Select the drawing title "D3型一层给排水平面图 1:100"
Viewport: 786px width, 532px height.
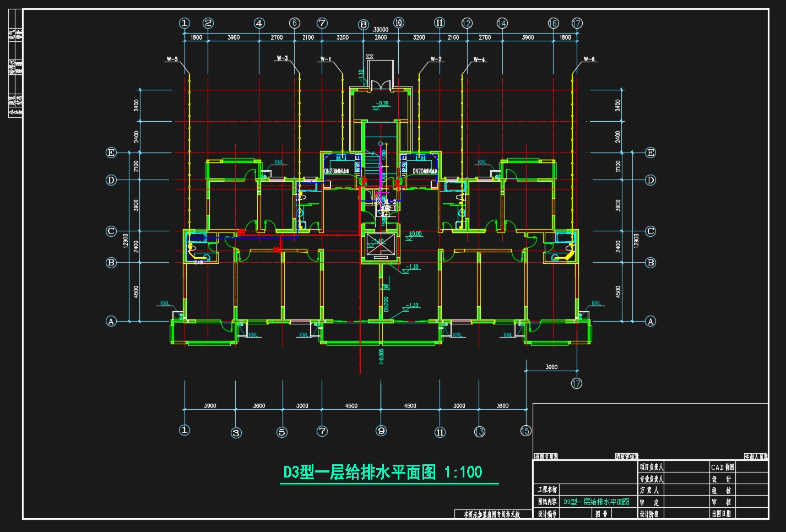[x=383, y=473]
